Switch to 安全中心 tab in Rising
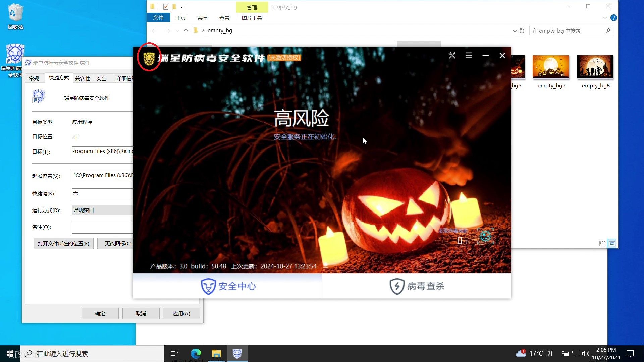This screenshot has width=644, height=362. [x=228, y=286]
